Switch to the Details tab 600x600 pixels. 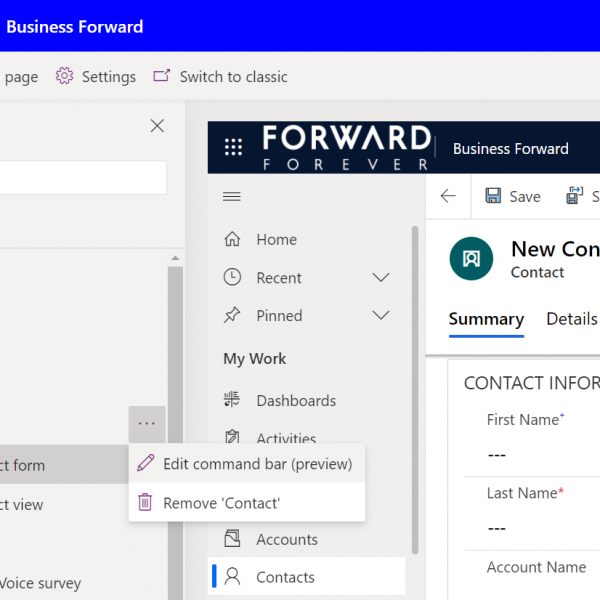tap(571, 319)
